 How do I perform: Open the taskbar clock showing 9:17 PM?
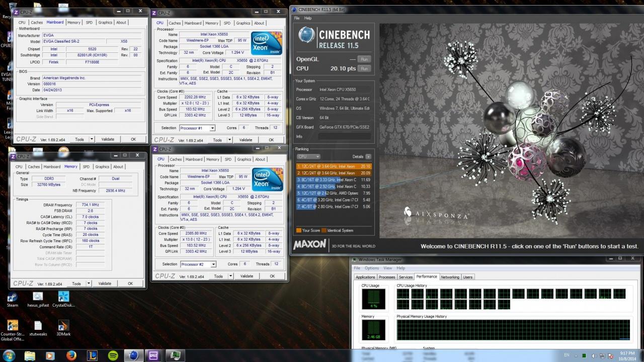[x=628, y=355]
